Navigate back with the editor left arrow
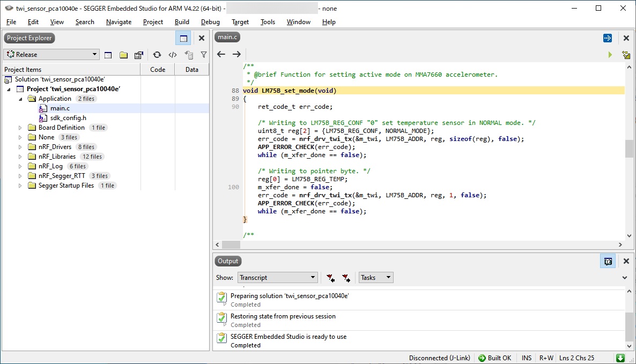 pos(221,54)
